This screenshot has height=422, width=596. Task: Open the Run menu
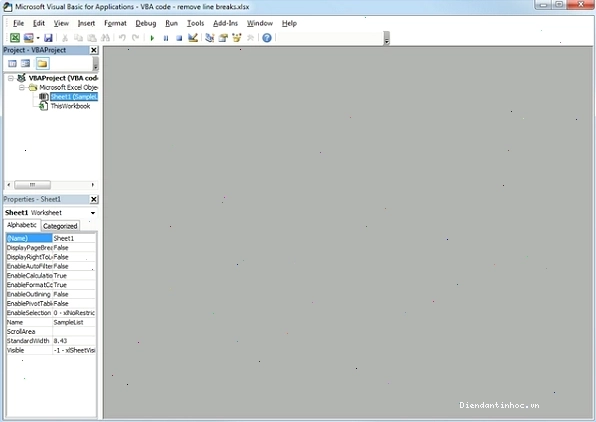point(171,23)
